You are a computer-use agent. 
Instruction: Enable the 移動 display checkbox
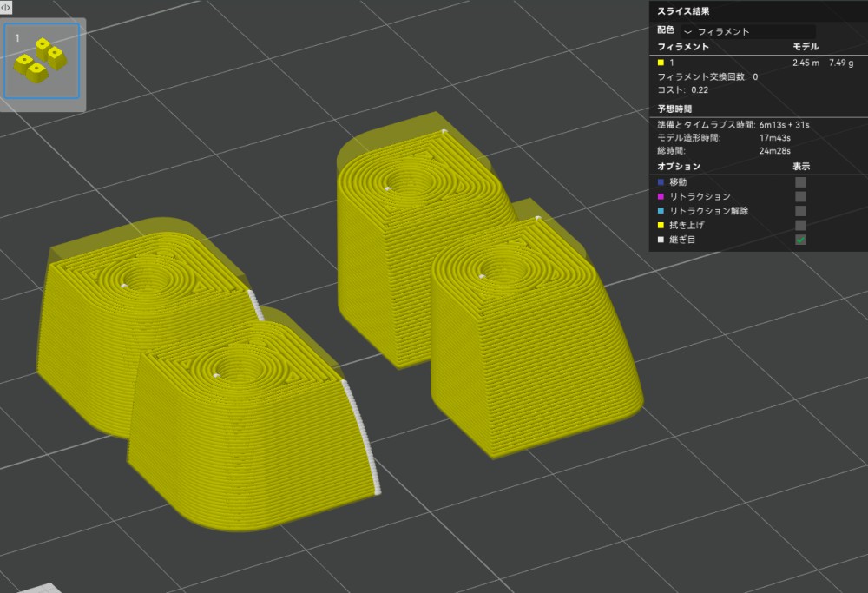800,182
